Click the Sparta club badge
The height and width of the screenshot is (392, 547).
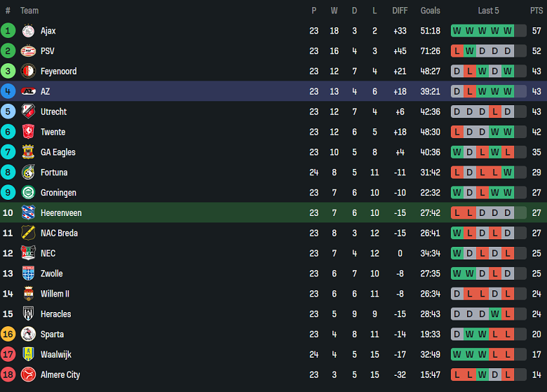click(28, 334)
